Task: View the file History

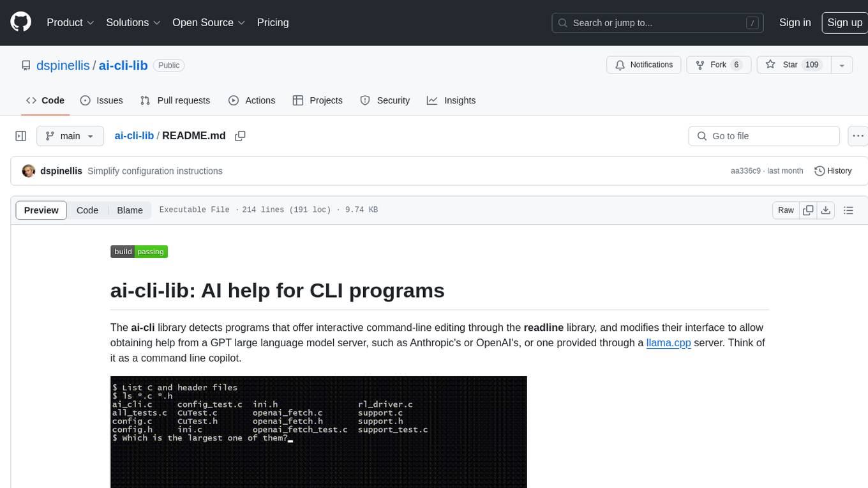Action: [833, 171]
